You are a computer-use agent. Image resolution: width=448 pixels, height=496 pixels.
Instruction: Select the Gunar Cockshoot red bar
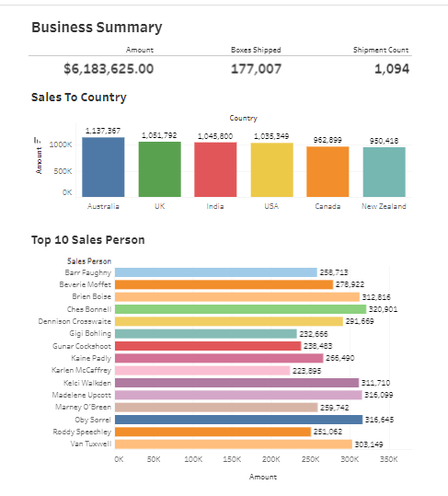(x=208, y=346)
